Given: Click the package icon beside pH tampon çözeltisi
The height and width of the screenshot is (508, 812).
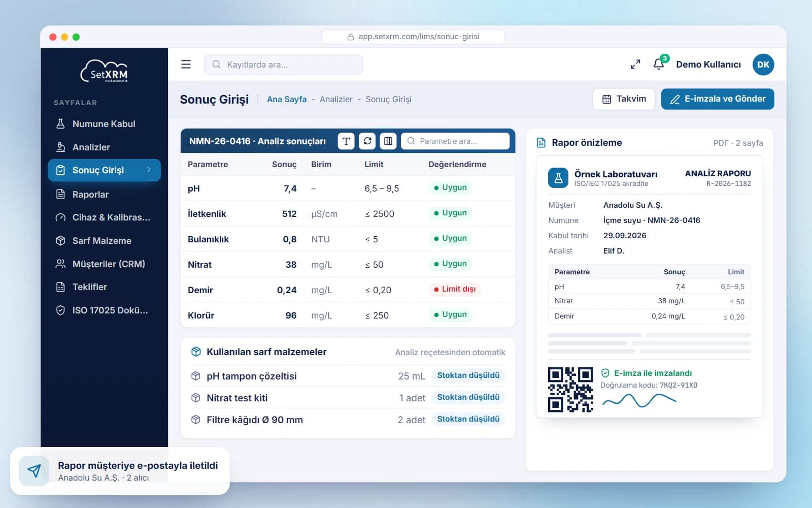Looking at the screenshot, I should tap(195, 376).
